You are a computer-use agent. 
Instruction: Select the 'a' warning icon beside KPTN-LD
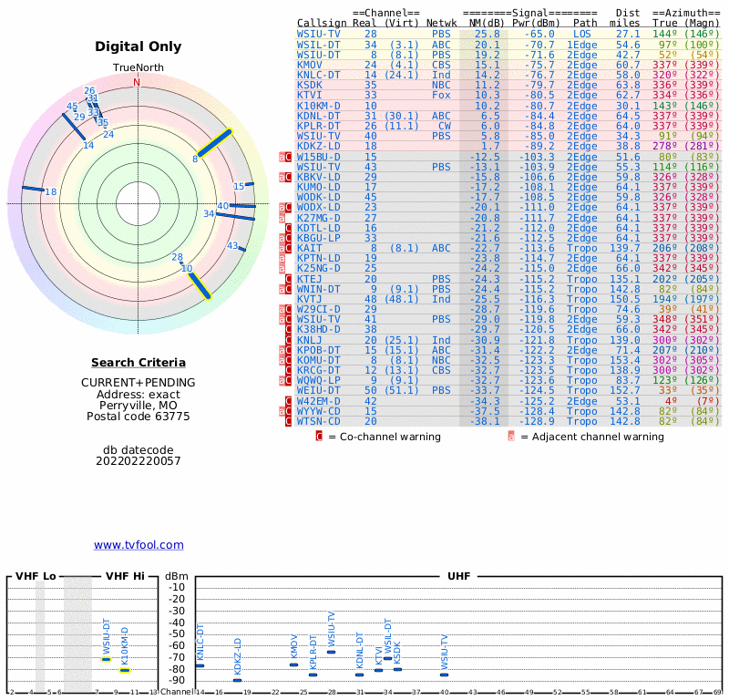coord(282,259)
